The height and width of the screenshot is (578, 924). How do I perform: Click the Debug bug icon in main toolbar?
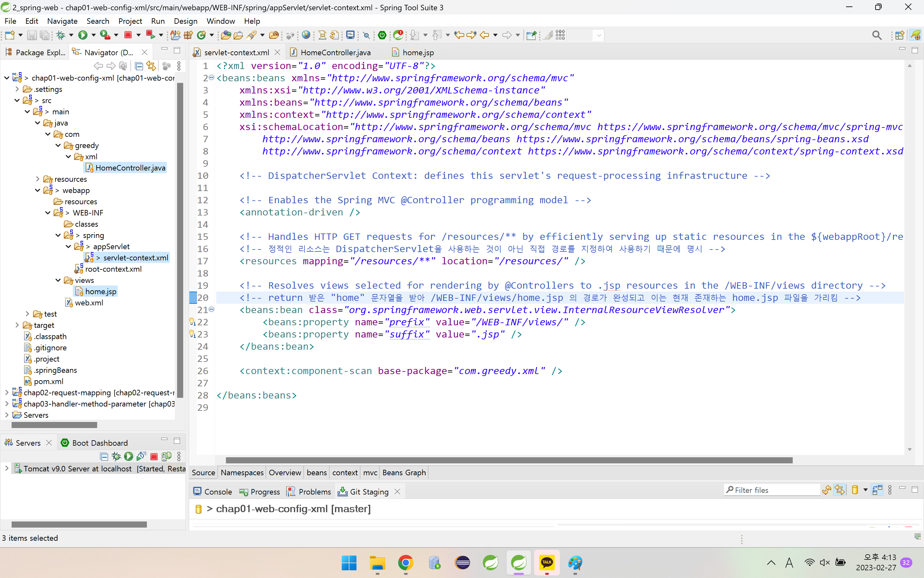click(x=61, y=35)
